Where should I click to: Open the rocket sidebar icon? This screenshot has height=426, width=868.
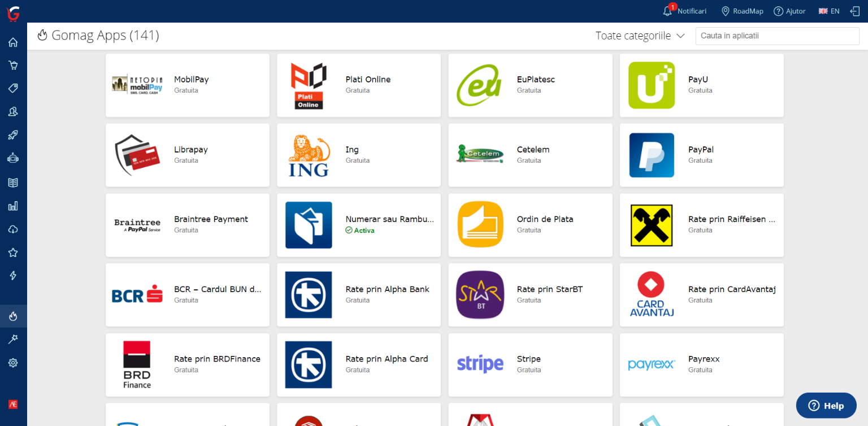click(x=13, y=135)
